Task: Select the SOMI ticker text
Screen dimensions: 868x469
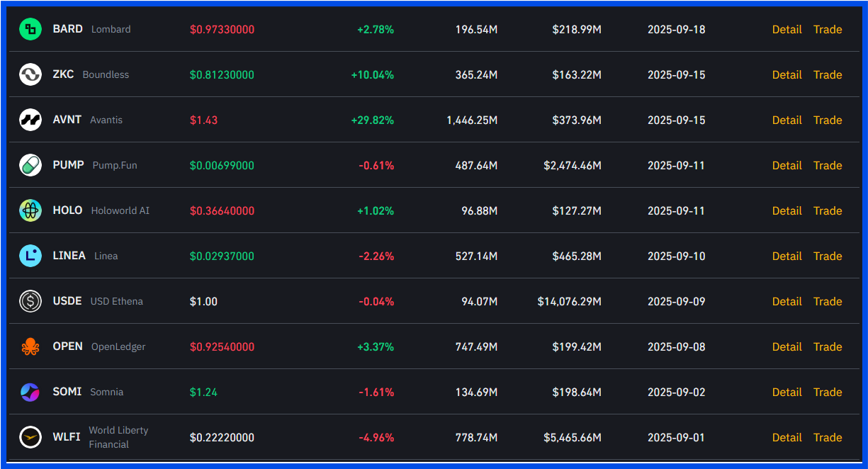Action: (67, 392)
